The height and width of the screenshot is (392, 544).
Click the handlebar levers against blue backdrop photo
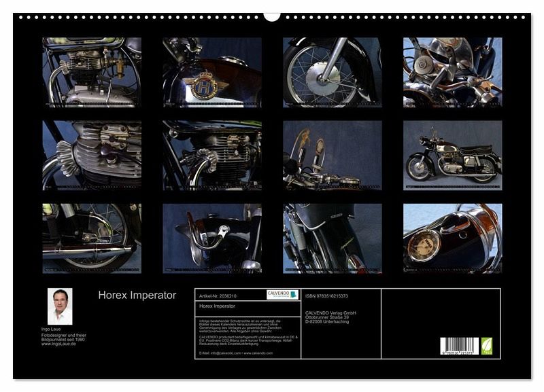(x=333, y=156)
